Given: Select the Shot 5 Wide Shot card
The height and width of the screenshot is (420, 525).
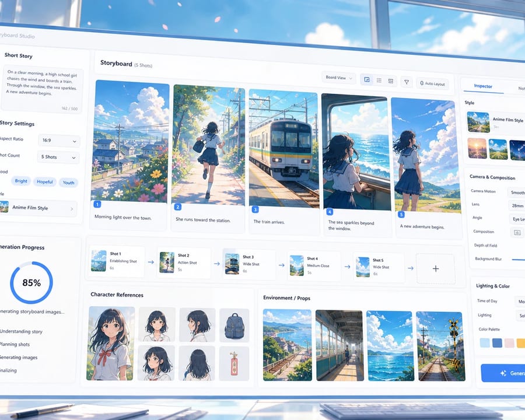Looking at the screenshot, I should click(379, 268).
